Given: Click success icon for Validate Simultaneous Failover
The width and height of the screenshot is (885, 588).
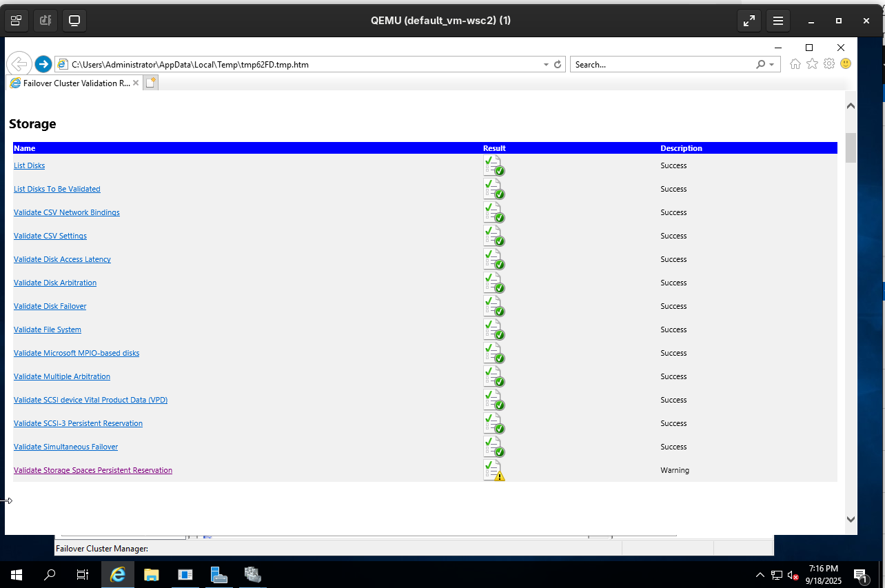Looking at the screenshot, I should click(x=494, y=447).
